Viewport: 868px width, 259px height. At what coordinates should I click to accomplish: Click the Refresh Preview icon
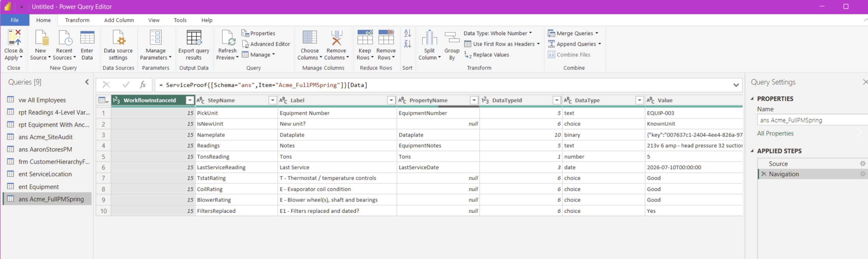pyautogui.click(x=228, y=37)
